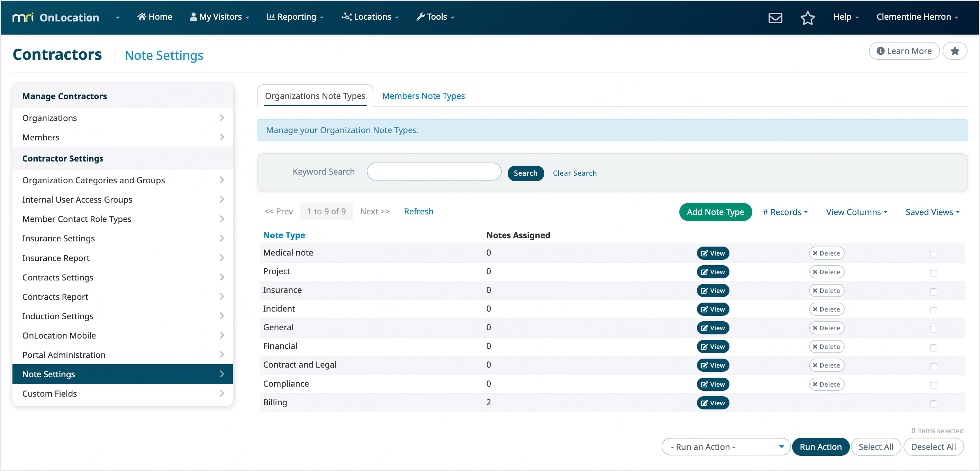Click the Select All button
This screenshot has width=980, height=471.
coord(875,447)
